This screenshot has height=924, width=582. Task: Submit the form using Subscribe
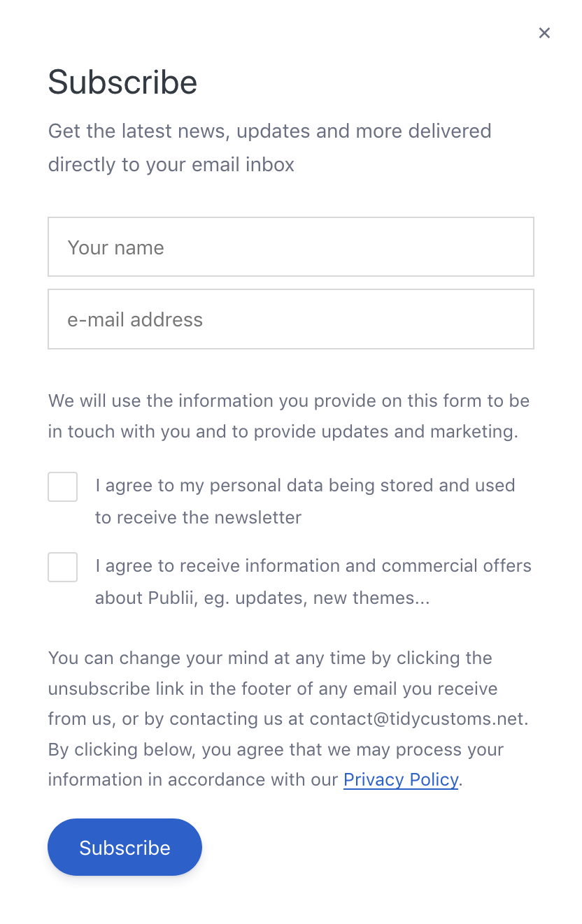tap(125, 847)
